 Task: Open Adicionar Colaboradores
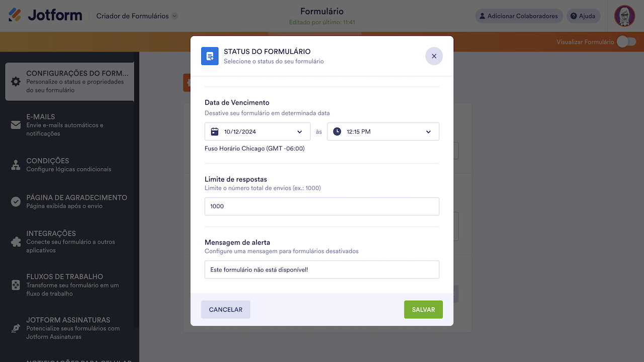point(519,16)
